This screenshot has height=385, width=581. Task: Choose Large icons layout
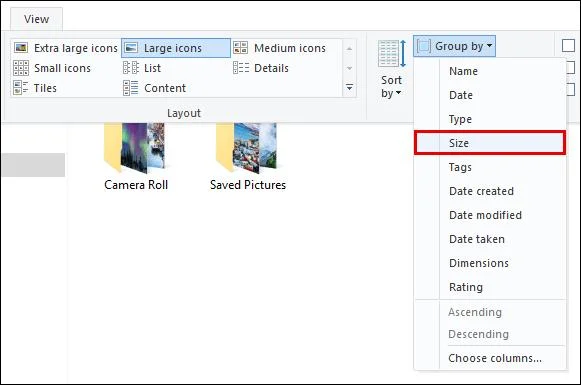[x=176, y=48]
